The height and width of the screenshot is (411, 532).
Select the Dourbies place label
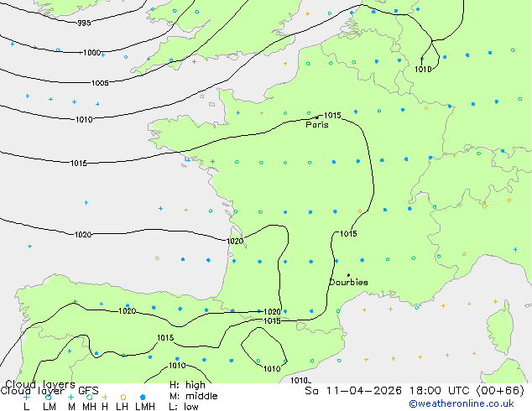click(348, 282)
